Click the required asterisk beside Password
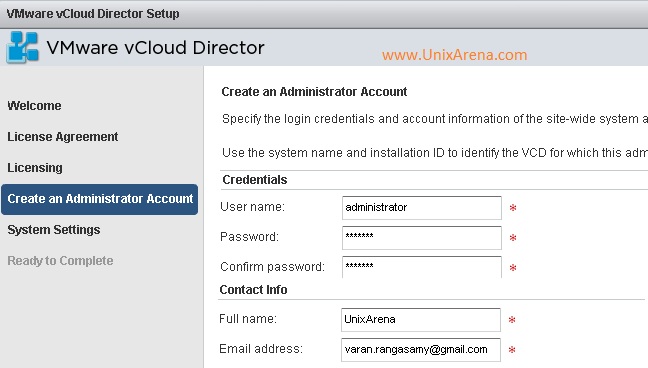 513,238
